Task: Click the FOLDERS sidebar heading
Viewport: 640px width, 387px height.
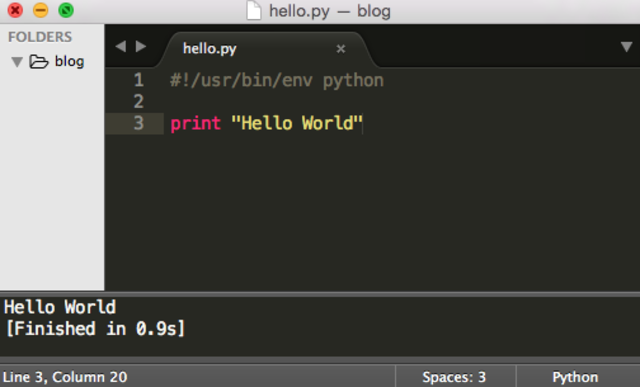Action: coord(40,37)
